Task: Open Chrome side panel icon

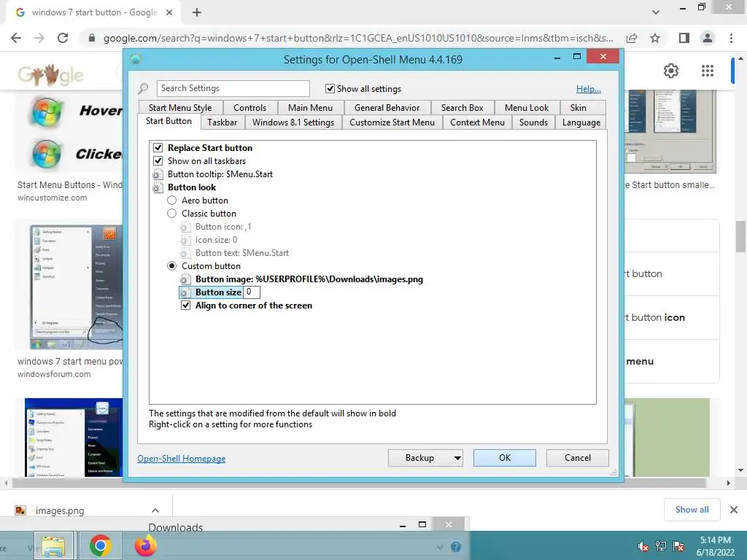Action: (x=684, y=38)
